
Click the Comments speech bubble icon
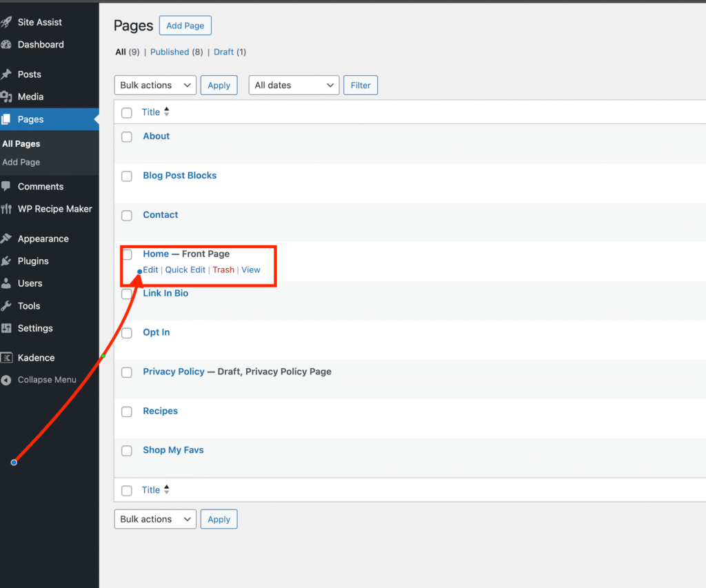(6, 187)
